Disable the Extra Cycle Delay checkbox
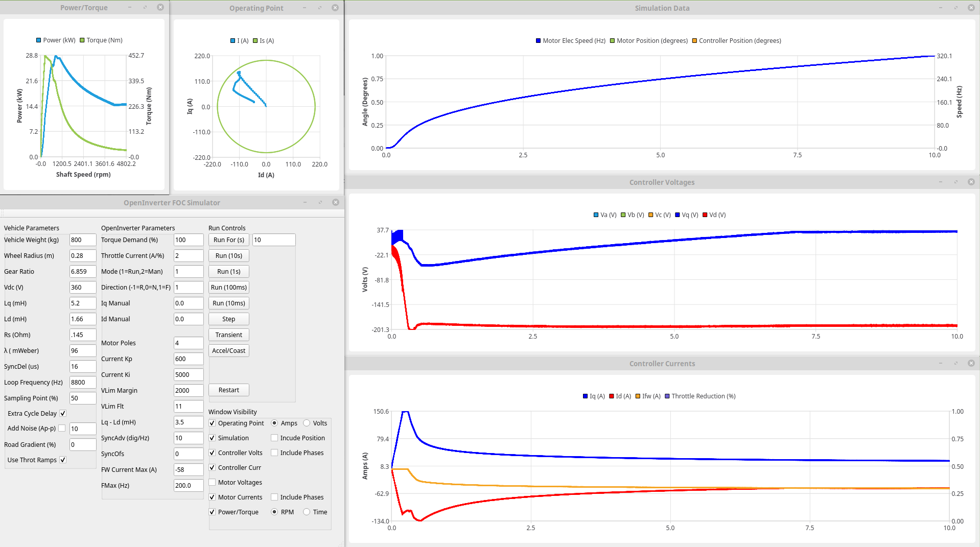Image resolution: width=980 pixels, height=547 pixels. pos(63,413)
